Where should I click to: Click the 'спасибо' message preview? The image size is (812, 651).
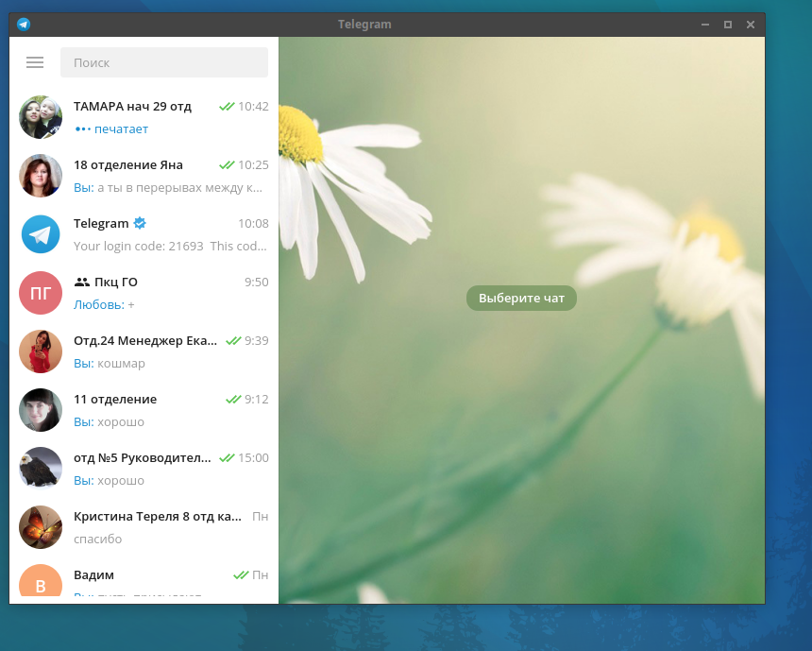[x=98, y=540]
